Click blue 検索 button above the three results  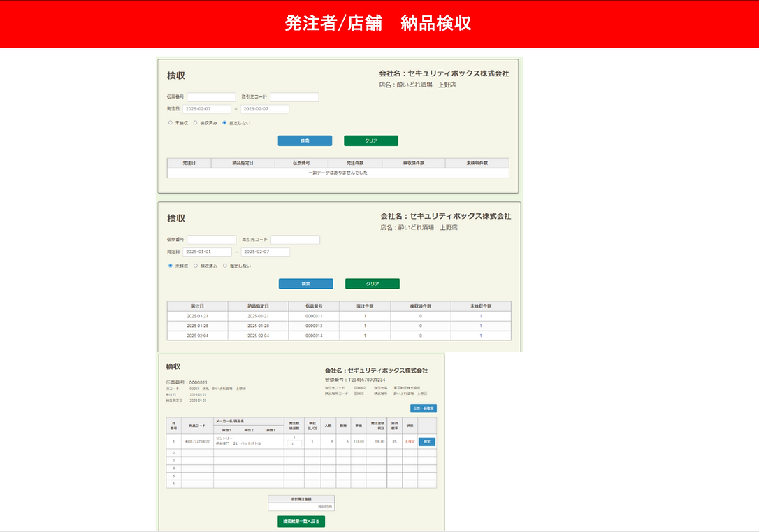[x=306, y=284]
